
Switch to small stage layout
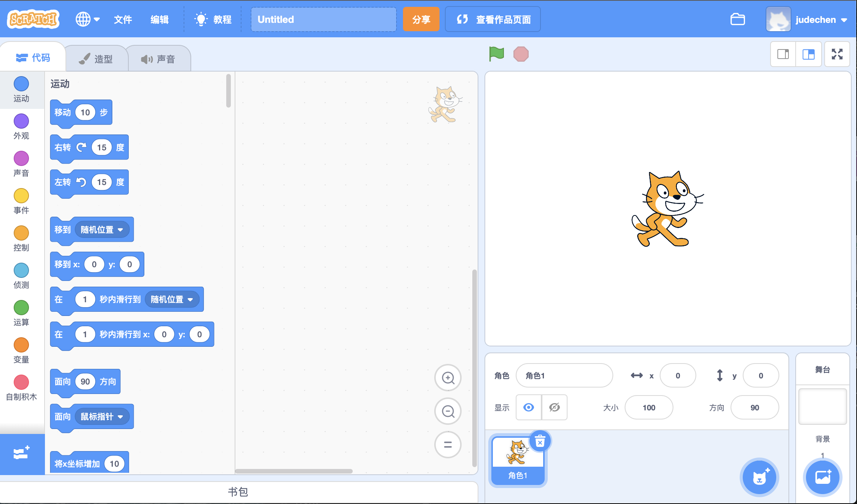783,54
